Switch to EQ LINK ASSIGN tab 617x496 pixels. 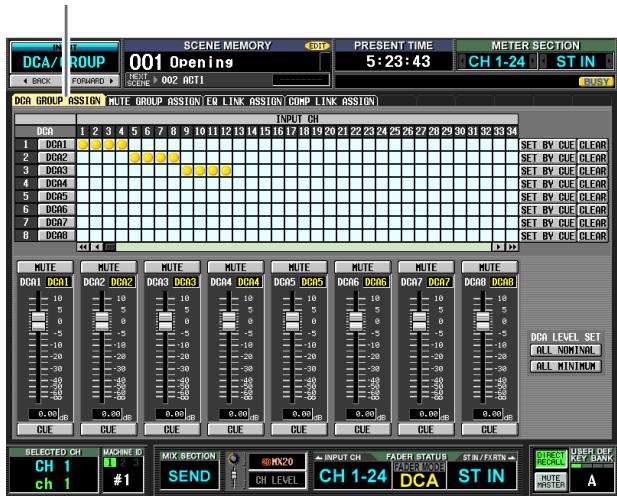click(244, 101)
